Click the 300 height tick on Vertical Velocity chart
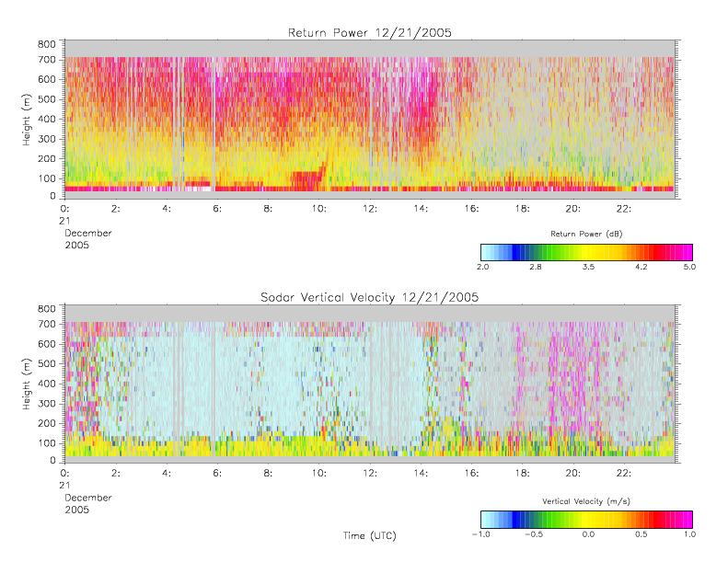The width and height of the screenshot is (728, 562). (x=46, y=404)
